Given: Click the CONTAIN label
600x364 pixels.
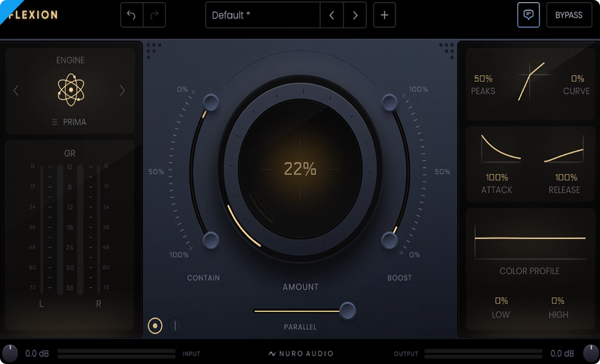Looking at the screenshot, I should pyautogui.click(x=204, y=278).
